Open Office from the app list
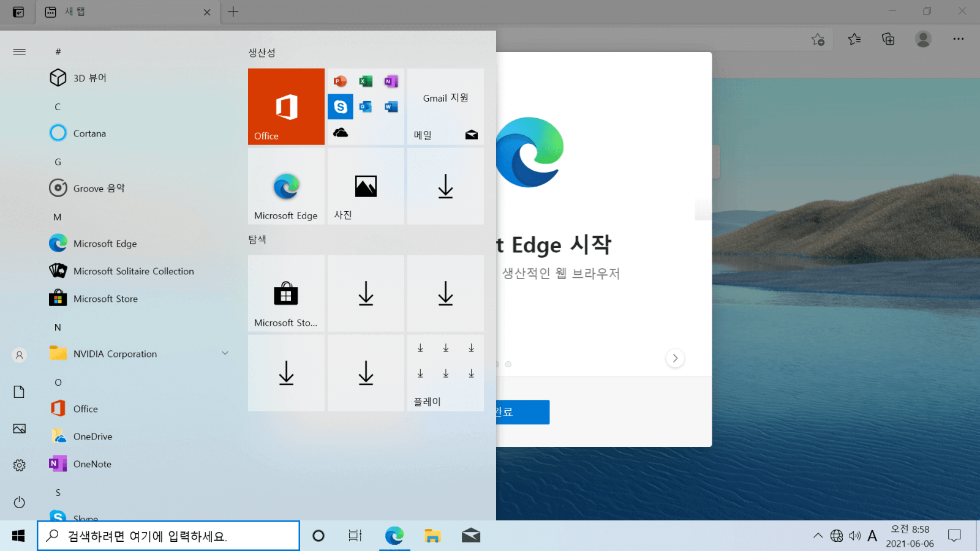 141,408
